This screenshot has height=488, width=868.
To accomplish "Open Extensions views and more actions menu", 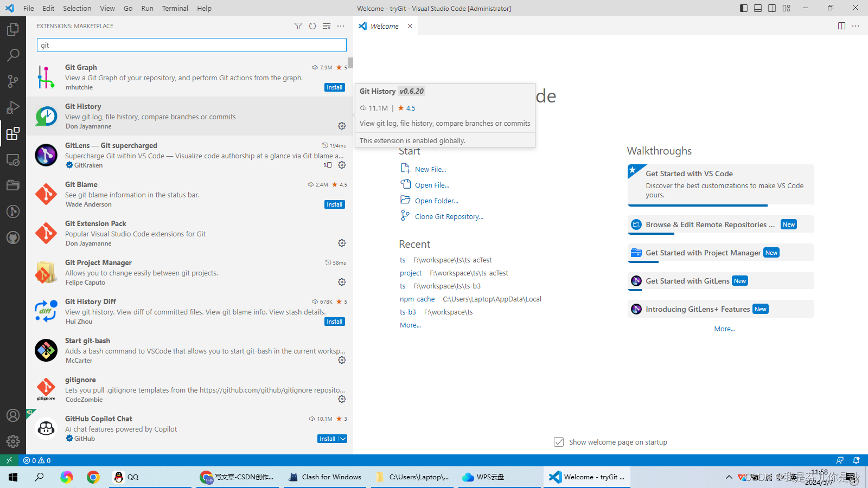I will pos(341,26).
